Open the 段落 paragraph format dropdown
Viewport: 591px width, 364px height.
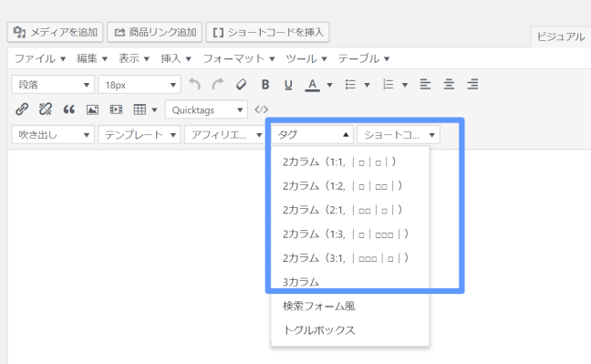tap(53, 85)
